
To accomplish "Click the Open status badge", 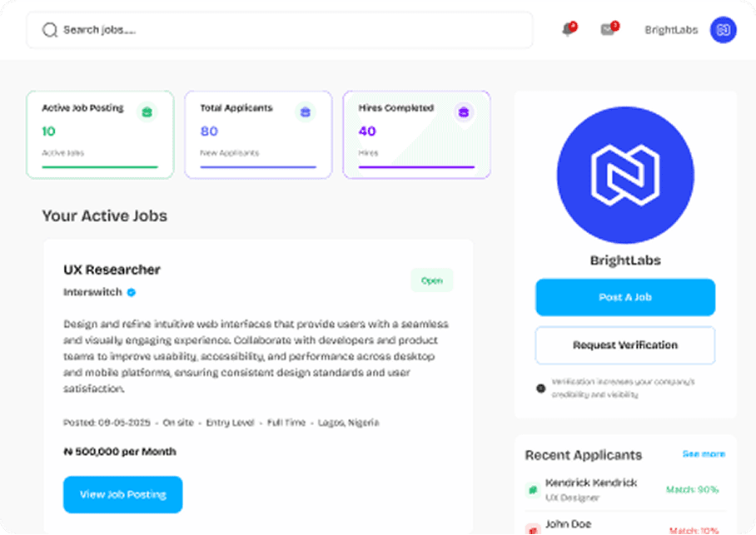I will [x=431, y=280].
